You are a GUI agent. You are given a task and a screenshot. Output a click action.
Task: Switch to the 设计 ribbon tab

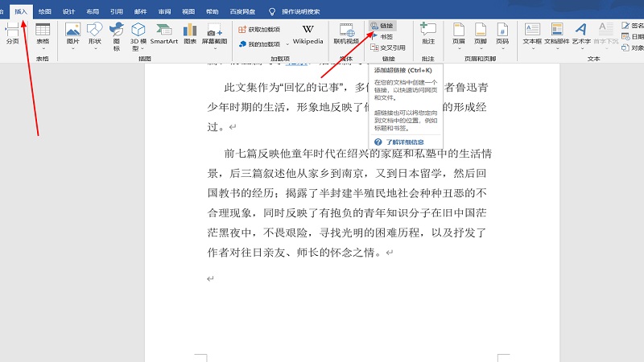[69, 12]
